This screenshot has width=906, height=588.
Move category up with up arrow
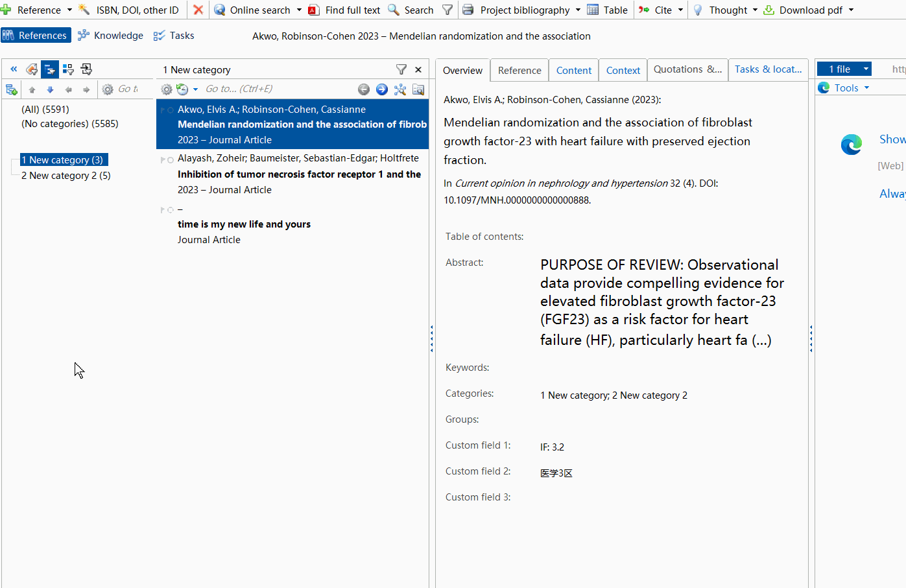32,89
